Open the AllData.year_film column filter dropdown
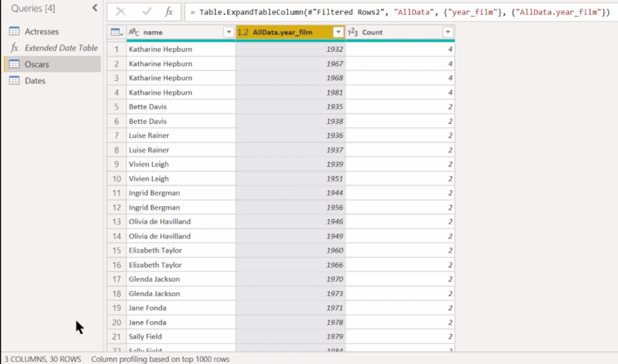 point(338,32)
